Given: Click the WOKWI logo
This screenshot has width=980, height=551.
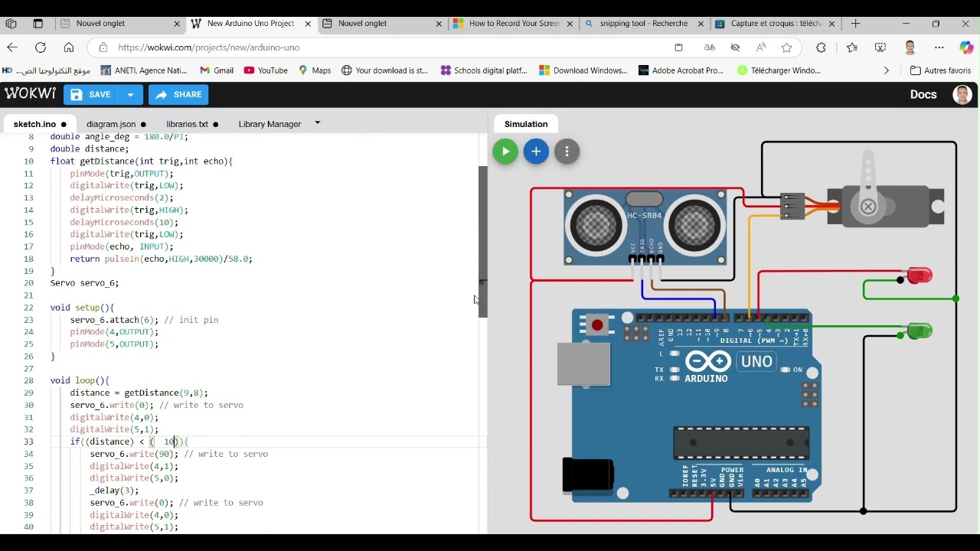Looking at the screenshot, I should (x=30, y=94).
